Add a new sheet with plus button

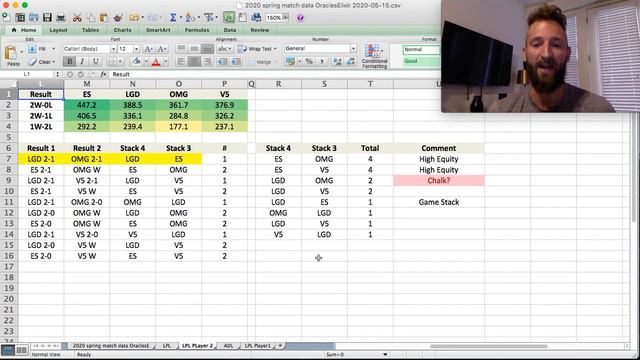(280, 346)
